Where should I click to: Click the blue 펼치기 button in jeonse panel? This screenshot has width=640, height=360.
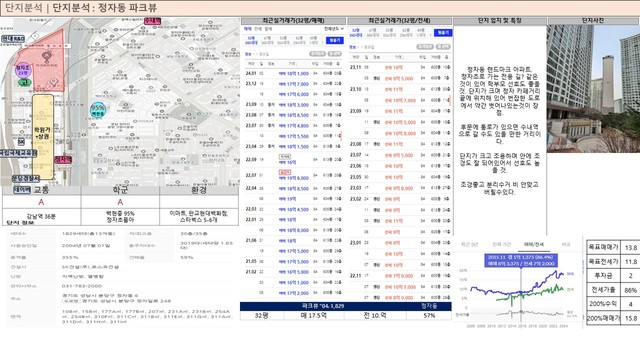click(x=443, y=33)
